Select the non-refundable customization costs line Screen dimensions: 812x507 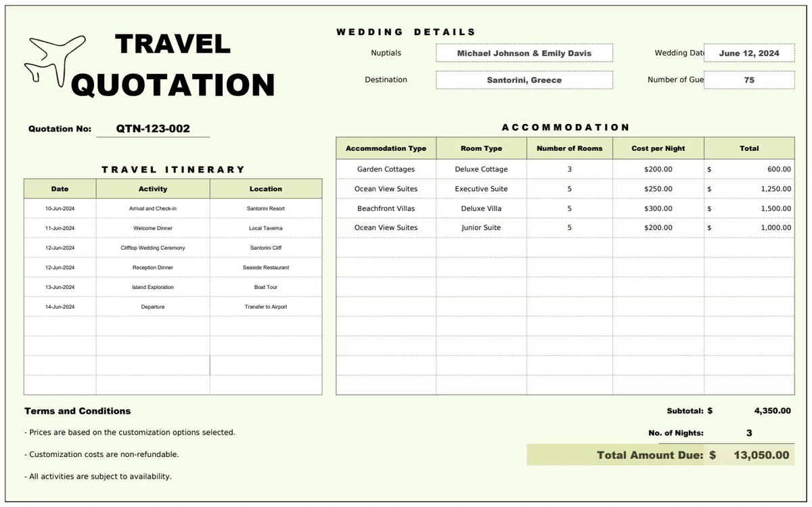point(101,454)
